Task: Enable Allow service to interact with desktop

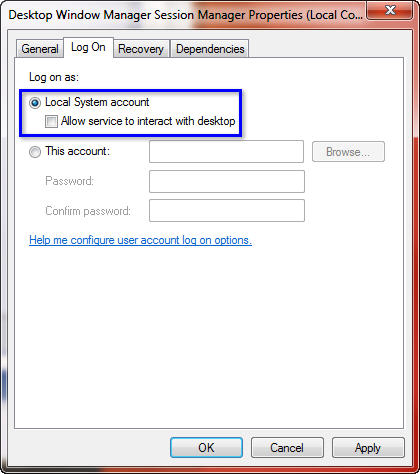Action: point(51,121)
